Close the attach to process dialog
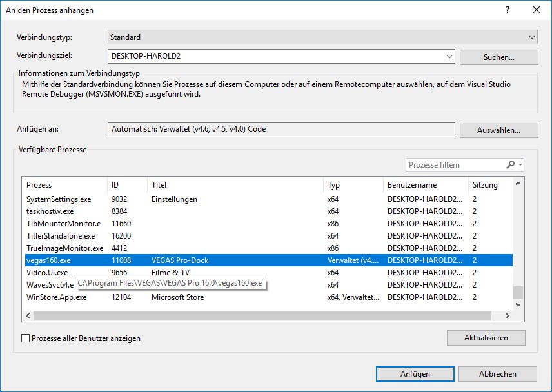The width and height of the screenshot is (552, 392). (537, 10)
